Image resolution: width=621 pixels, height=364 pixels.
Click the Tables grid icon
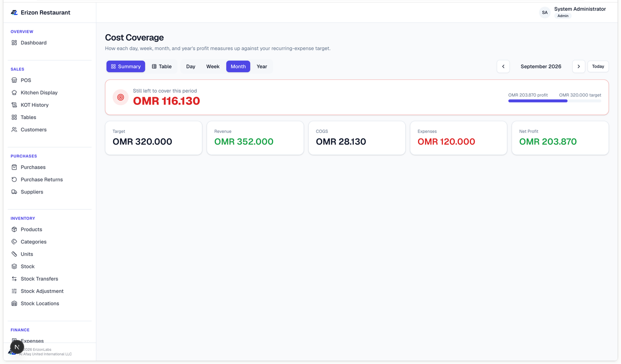coord(14,117)
